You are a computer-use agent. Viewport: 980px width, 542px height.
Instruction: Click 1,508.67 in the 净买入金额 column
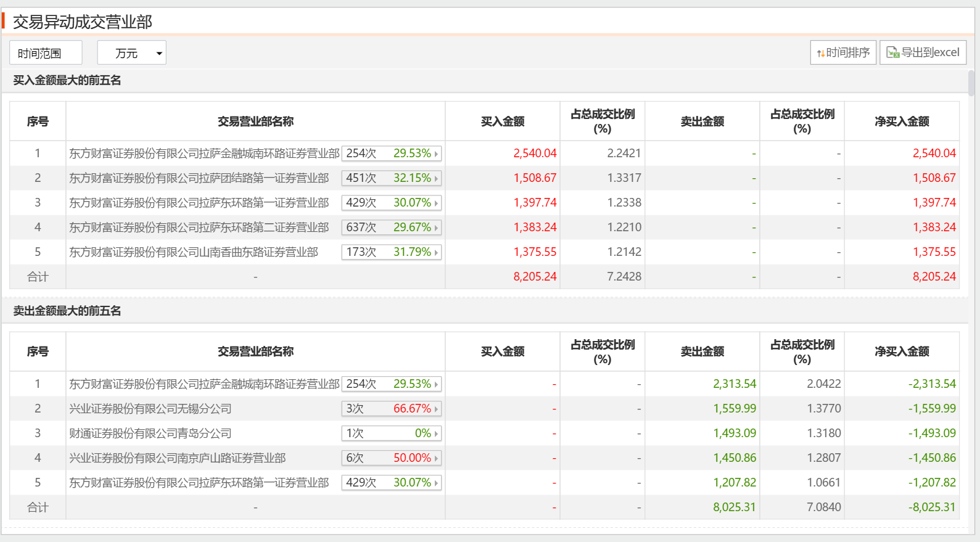[x=934, y=178]
